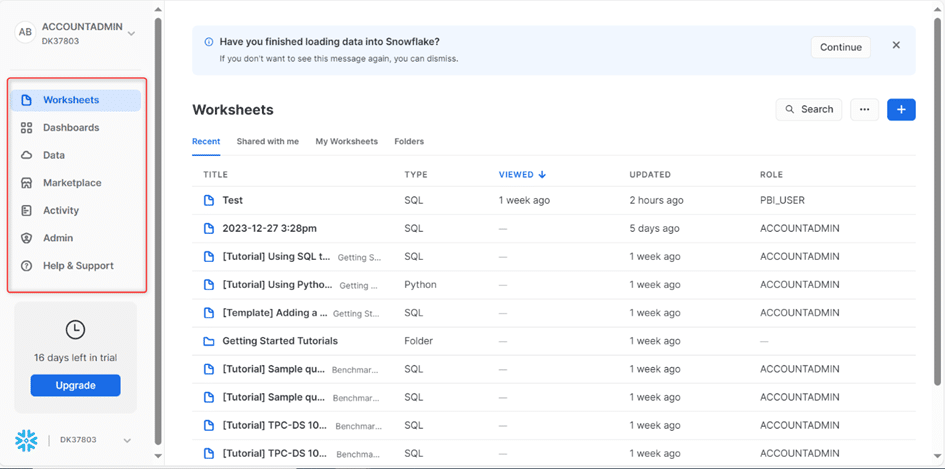Dismiss the banner with the X icon

pyautogui.click(x=896, y=45)
